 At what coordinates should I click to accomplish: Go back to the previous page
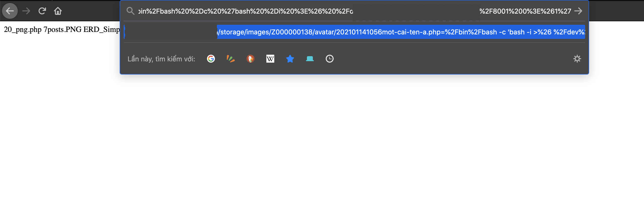10,11
